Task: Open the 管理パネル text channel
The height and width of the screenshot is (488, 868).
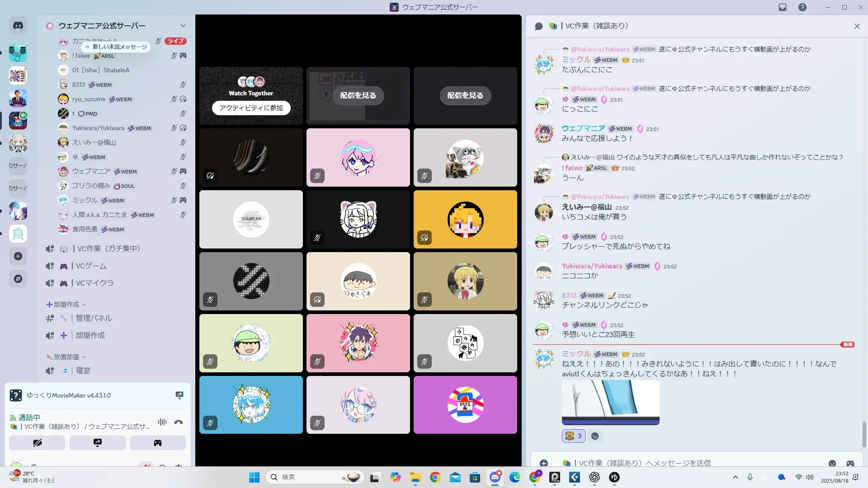Action: [94, 318]
